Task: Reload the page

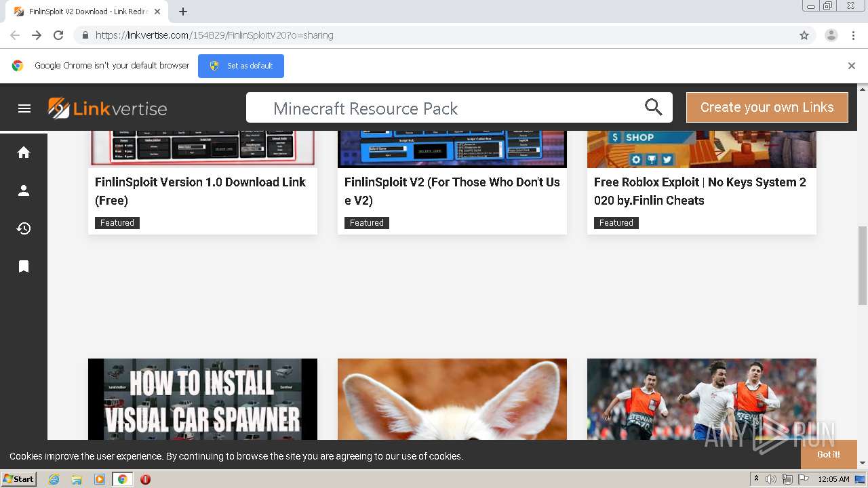Action: pyautogui.click(x=58, y=35)
